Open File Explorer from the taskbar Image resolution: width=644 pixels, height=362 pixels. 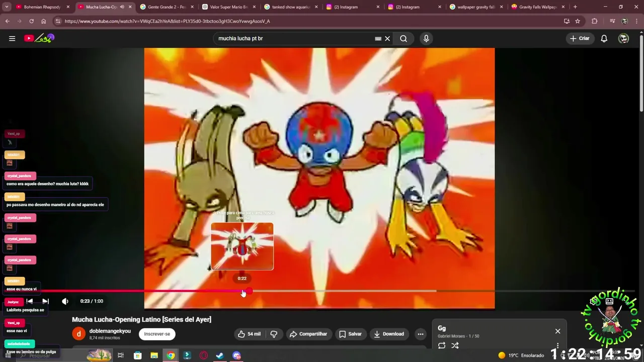pyautogui.click(x=154, y=355)
